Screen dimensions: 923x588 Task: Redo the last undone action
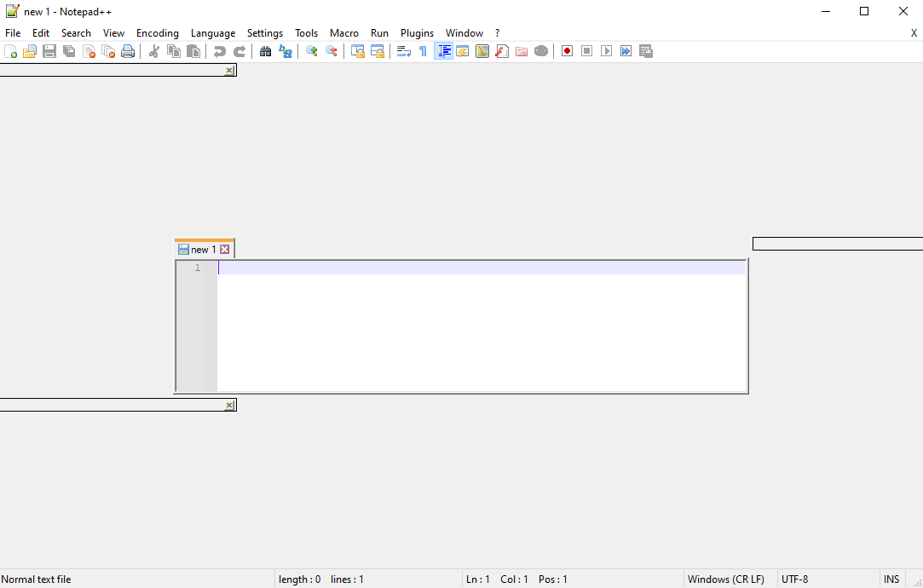pyautogui.click(x=239, y=51)
